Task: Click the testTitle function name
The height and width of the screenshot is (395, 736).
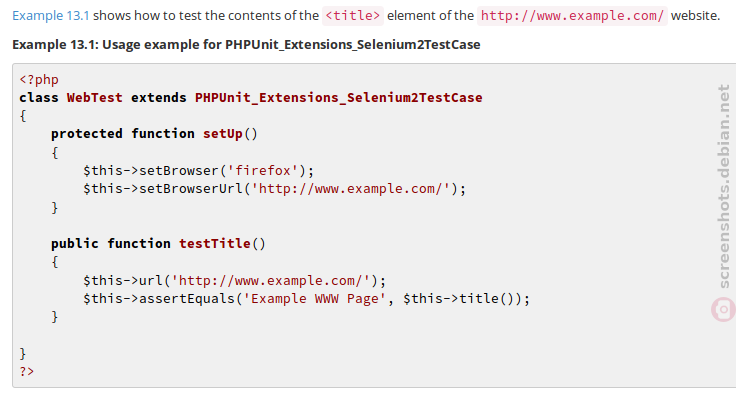Action: coord(215,243)
